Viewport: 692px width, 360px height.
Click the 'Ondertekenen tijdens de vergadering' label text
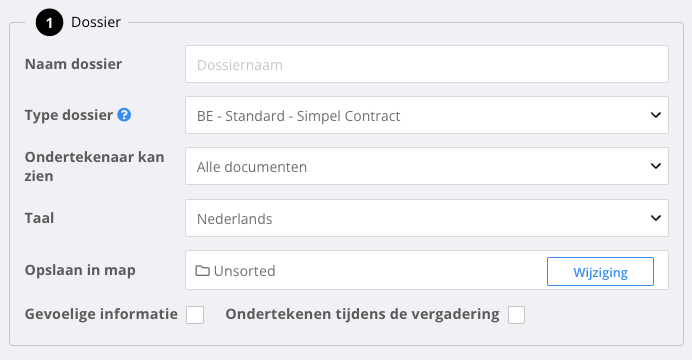coord(362,314)
